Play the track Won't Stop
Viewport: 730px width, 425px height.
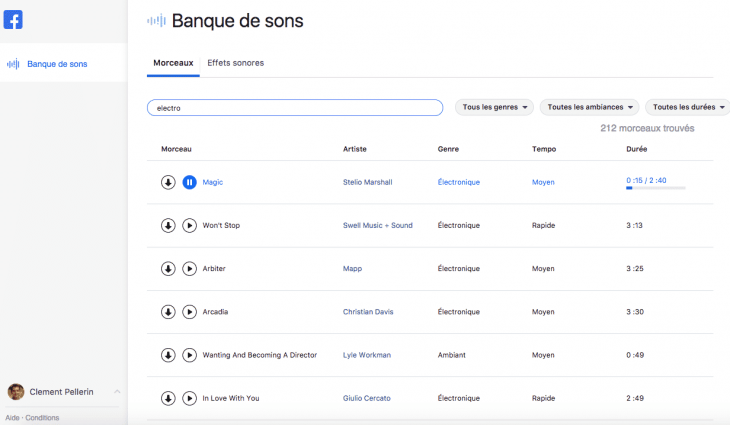[189, 226]
